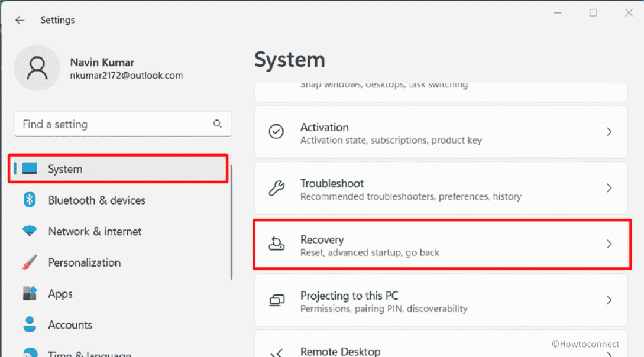Click the Projecting to this PC icon
Screen dimensions: 644x357
(x=276, y=300)
